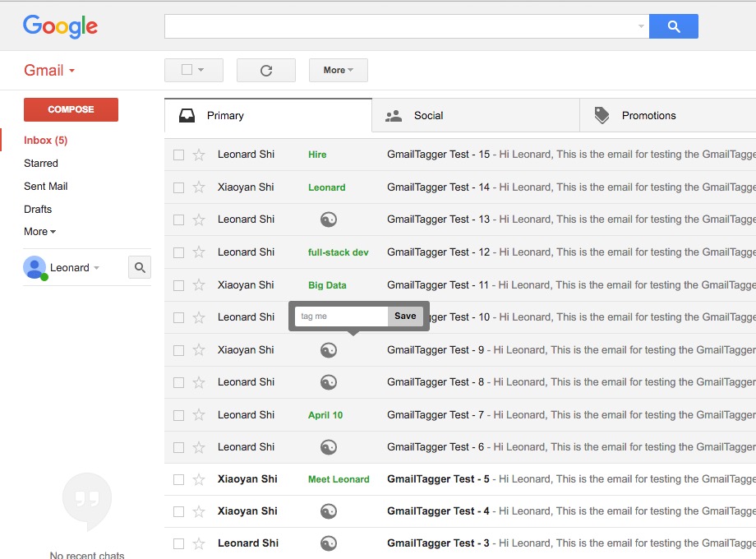Click the Promotions tag icon
The width and height of the screenshot is (756, 559).
point(602,115)
